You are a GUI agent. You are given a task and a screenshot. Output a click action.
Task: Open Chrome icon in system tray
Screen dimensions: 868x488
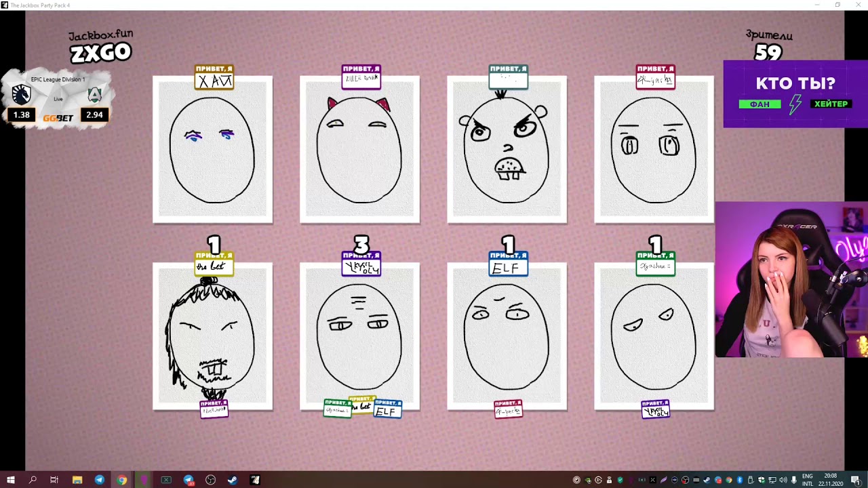tap(729, 480)
